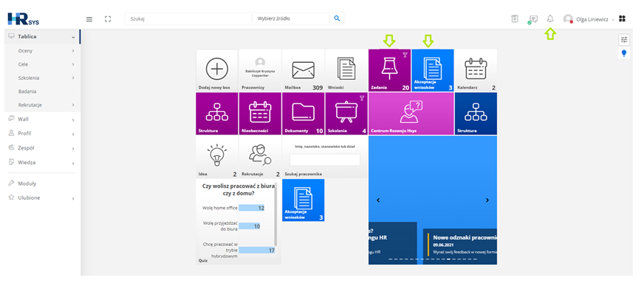
Task: Toggle the hamburger menu icon
Action: tap(89, 19)
